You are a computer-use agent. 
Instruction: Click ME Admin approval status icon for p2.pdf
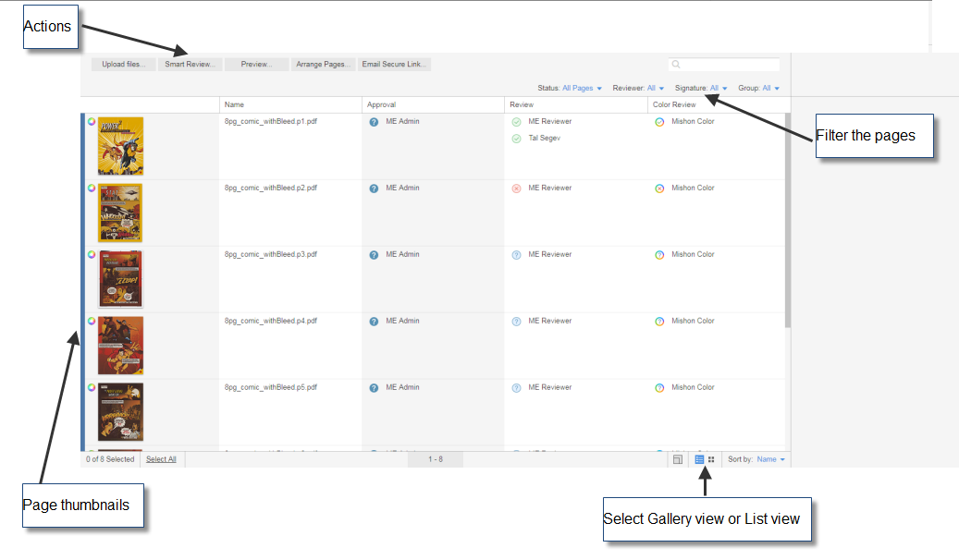pos(374,189)
